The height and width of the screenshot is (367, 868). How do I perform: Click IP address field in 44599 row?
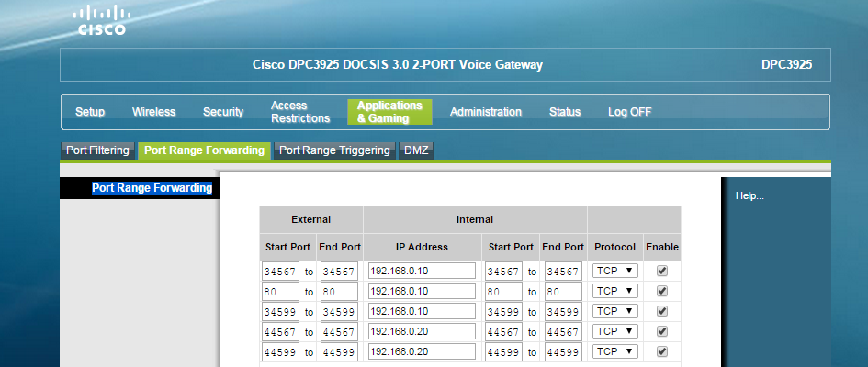click(x=422, y=351)
